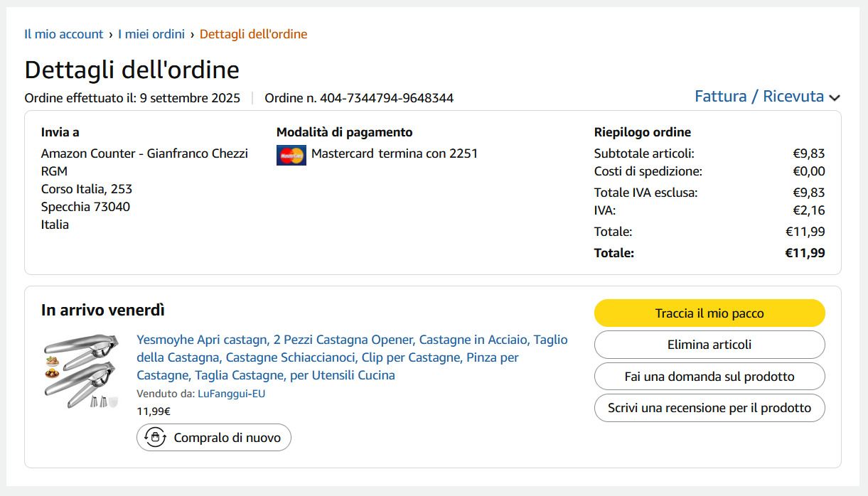Click the Elimina articoli button
The width and height of the screenshot is (868, 496).
(709, 345)
